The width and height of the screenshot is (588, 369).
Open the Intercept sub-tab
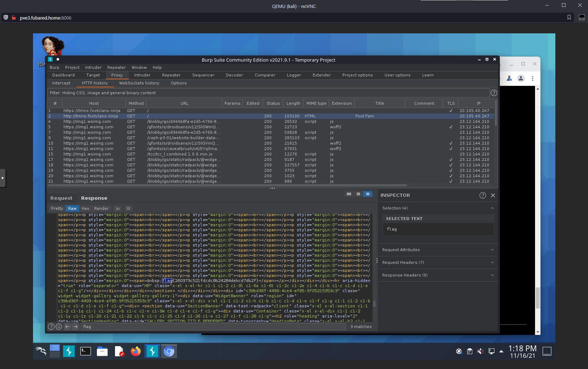pyautogui.click(x=61, y=83)
